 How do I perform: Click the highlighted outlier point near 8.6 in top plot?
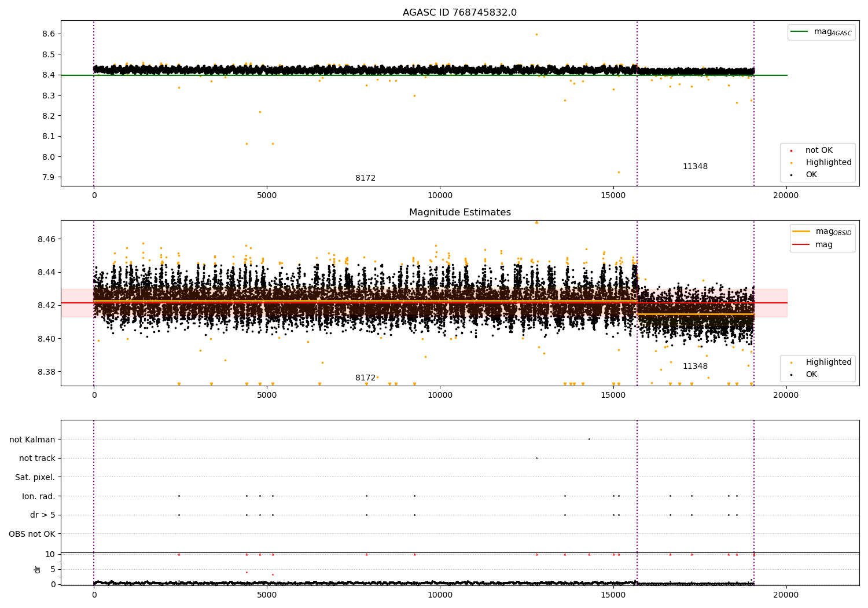[536, 34]
